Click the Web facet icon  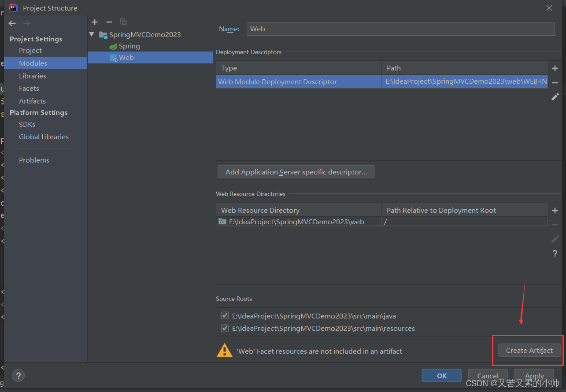113,58
